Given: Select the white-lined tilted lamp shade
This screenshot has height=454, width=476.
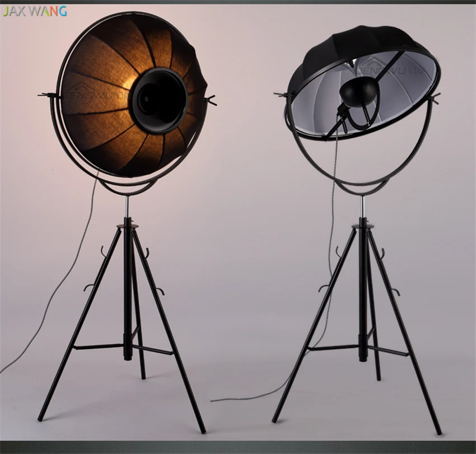Looking at the screenshot, I should click(363, 83).
